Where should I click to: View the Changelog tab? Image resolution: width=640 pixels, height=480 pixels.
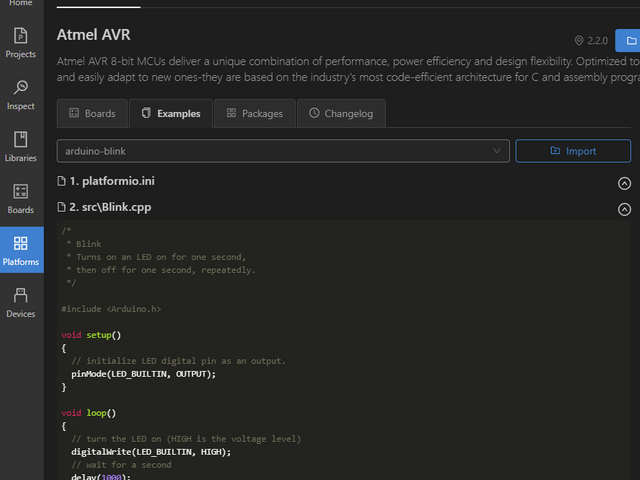341,114
